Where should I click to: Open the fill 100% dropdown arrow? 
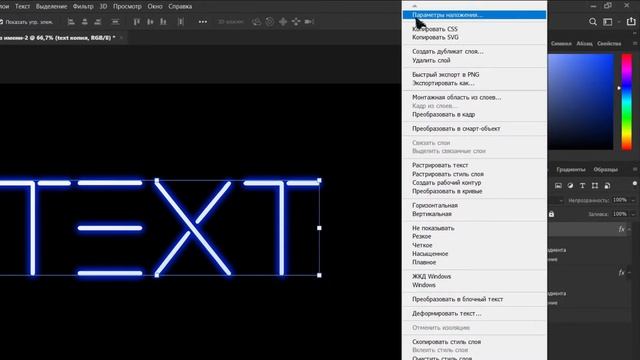(x=633, y=214)
